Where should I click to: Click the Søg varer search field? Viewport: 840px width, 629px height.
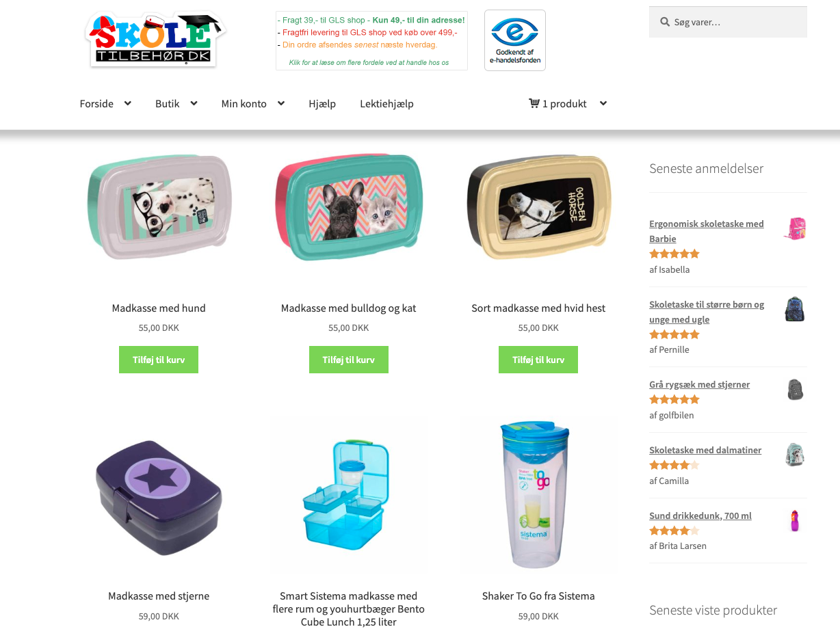(728, 22)
